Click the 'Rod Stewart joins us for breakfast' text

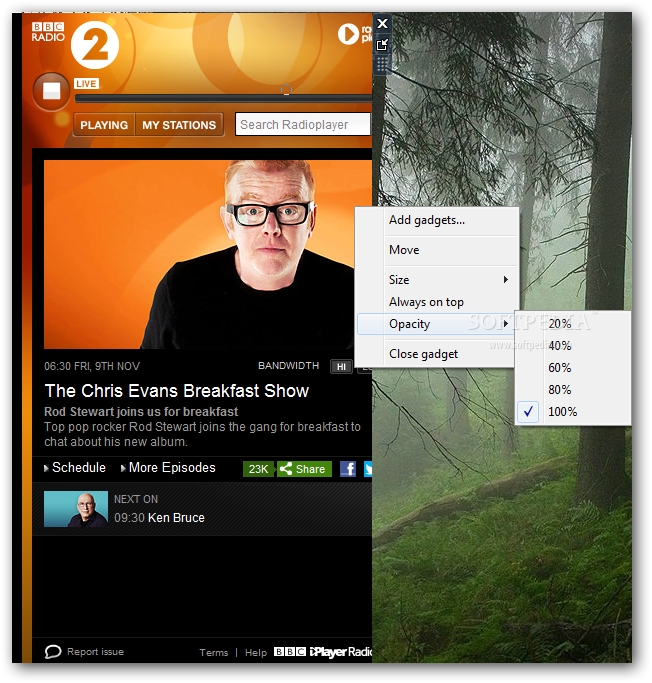coord(141,412)
